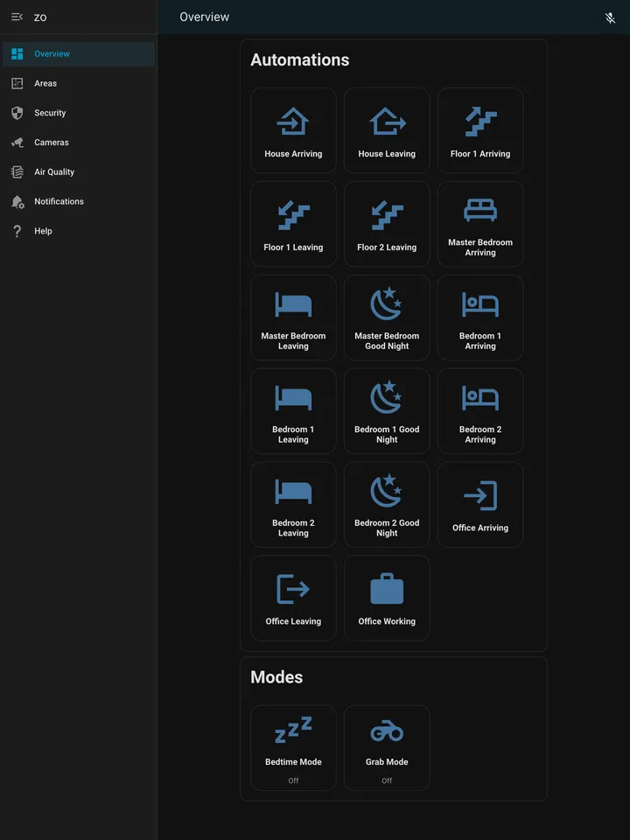This screenshot has width=630, height=840.
Task: Activate the Office Arriving automation
Action: 480,504
